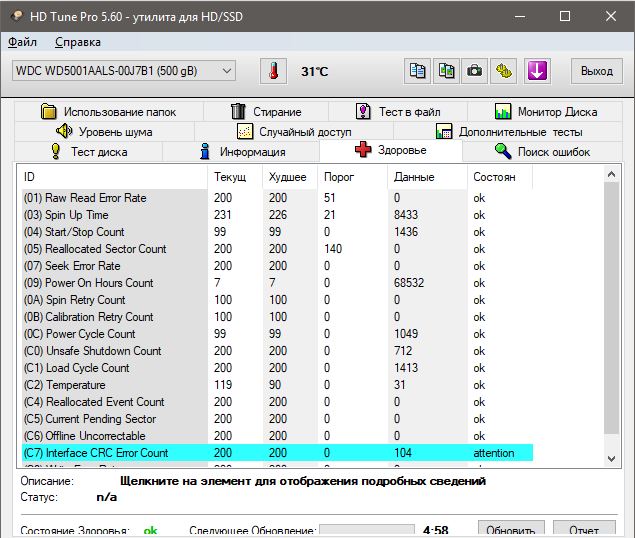Open the Дополнительные тесты tab
635x538 pixels.
[x=508, y=132]
